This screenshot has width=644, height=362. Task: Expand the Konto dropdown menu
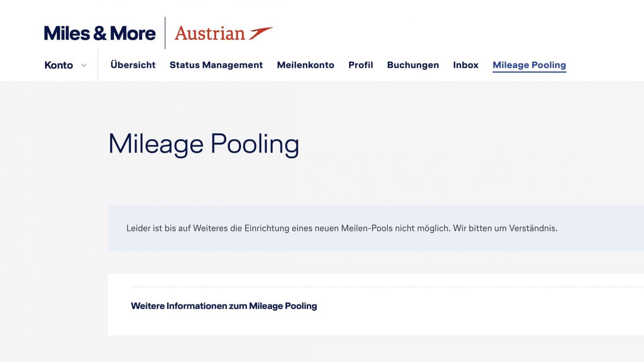pyautogui.click(x=65, y=65)
